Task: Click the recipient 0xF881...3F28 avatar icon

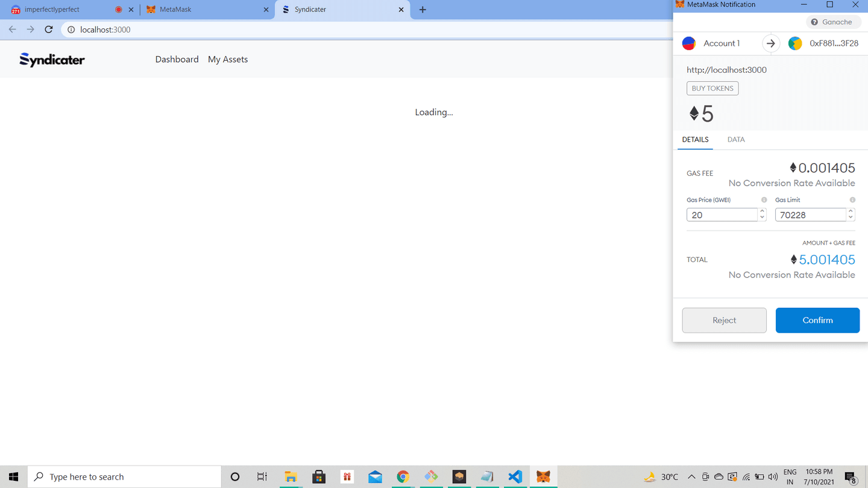Action: point(795,43)
